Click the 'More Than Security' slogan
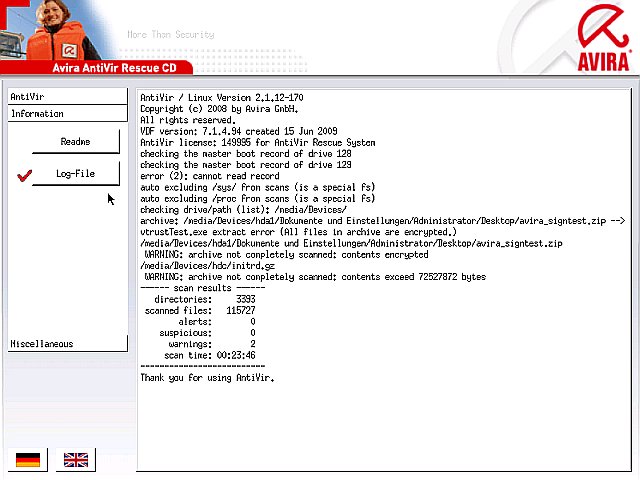The image size is (640, 480). coord(171,35)
